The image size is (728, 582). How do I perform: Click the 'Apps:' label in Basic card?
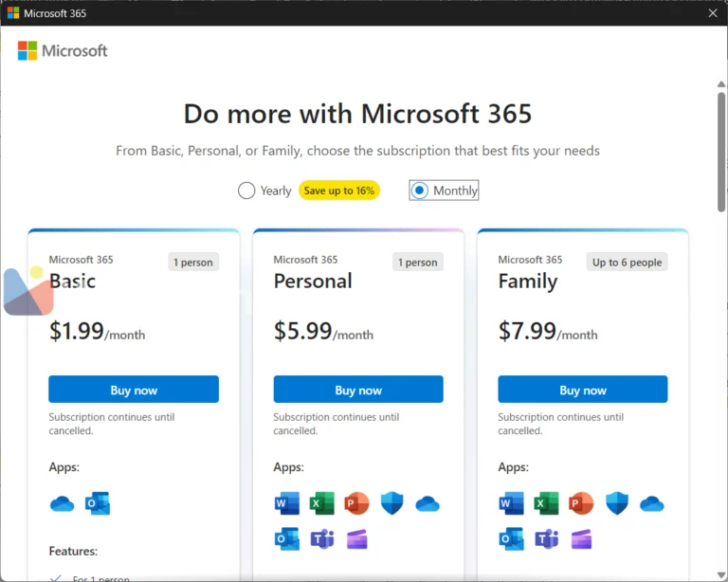point(64,467)
